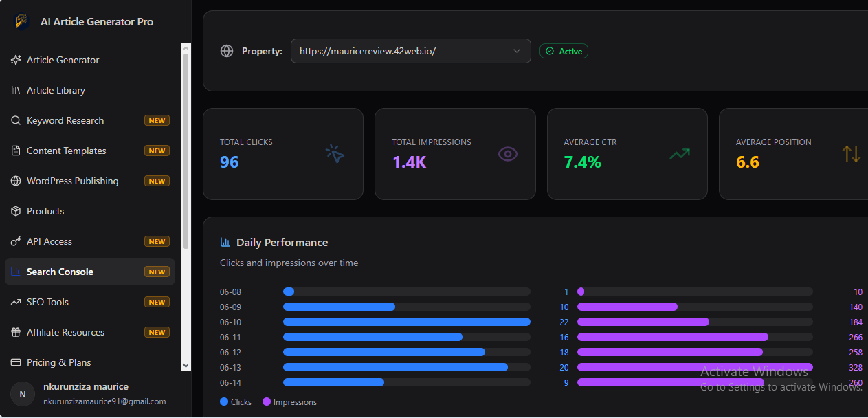This screenshot has height=418, width=868.
Task: Click the sidebar scrollbar down arrow
Action: coord(186,366)
